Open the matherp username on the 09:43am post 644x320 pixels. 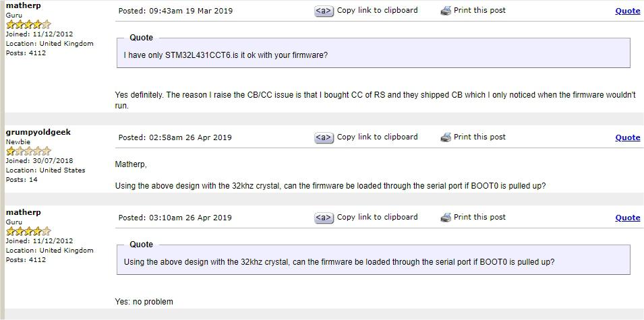point(23,5)
